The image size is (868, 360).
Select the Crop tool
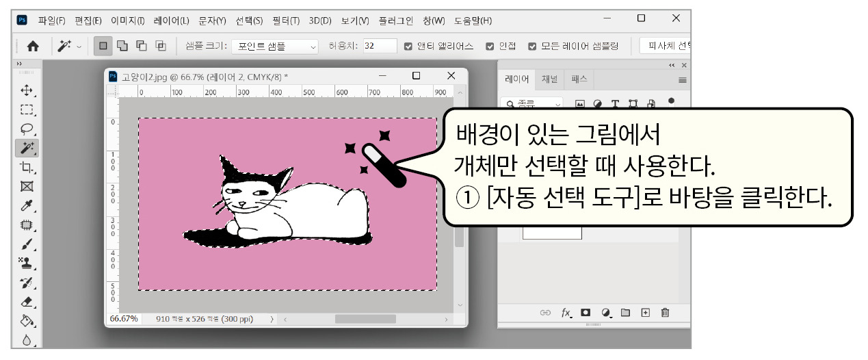coord(27,167)
